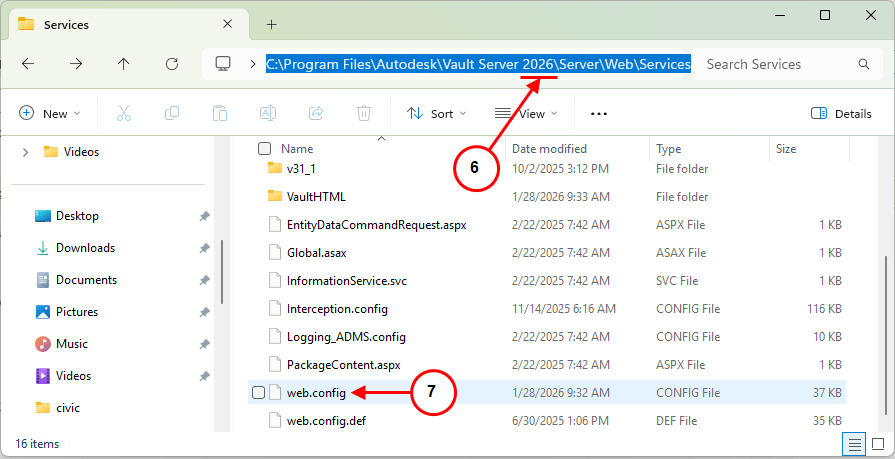Refresh the Services folder view
The width and height of the screenshot is (895, 459).
(x=172, y=64)
